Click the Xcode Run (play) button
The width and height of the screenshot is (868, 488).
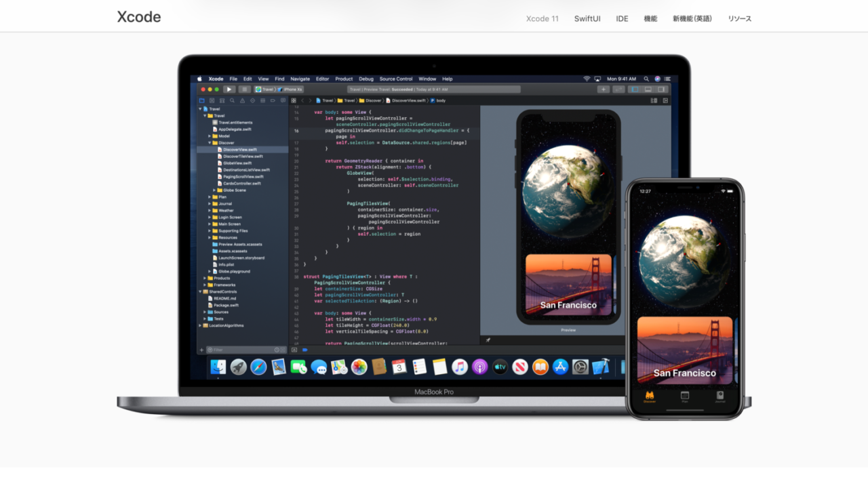[x=229, y=89]
